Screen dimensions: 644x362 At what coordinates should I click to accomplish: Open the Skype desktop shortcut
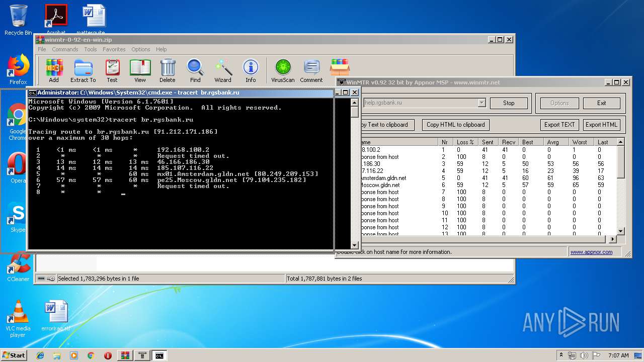tap(17, 218)
